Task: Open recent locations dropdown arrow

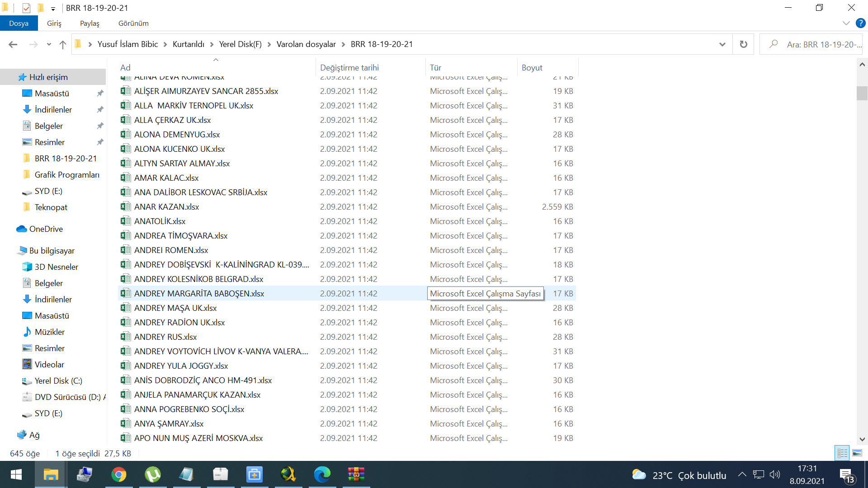Action: [x=49, y=44]
